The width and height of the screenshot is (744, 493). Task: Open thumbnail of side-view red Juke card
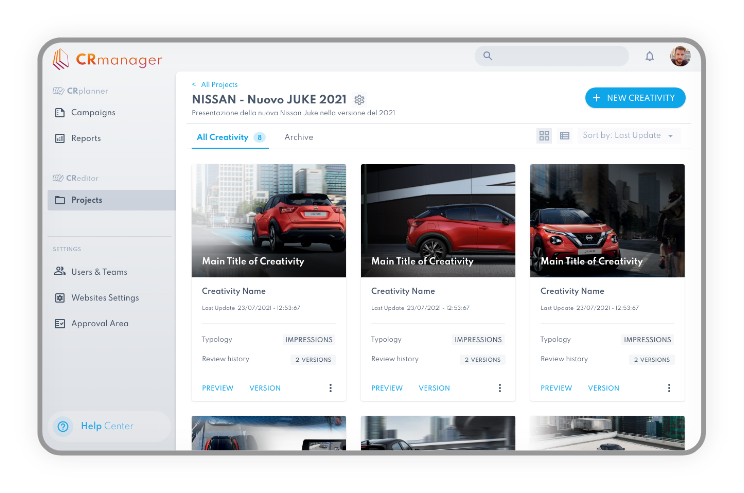tap(438, 221)
